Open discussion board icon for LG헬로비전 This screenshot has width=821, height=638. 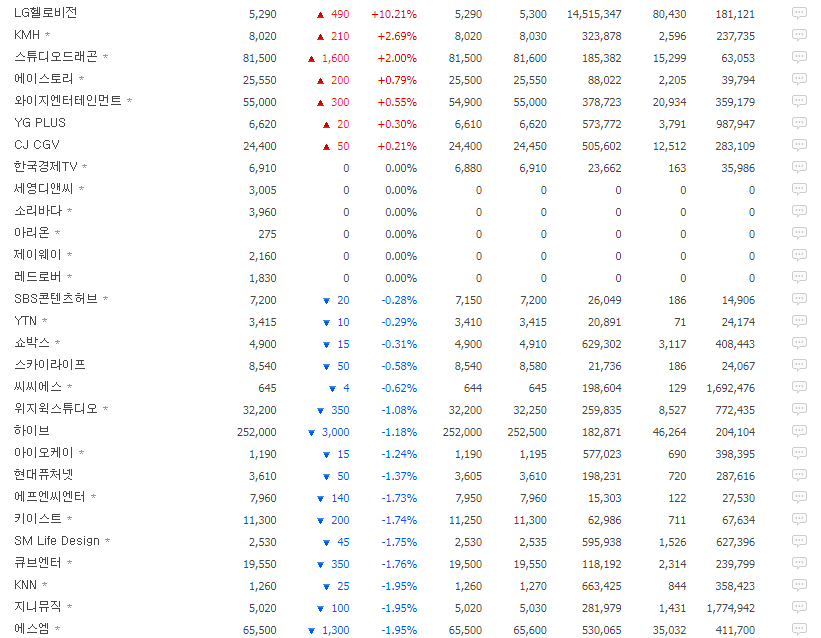click(x=799, y=13)
